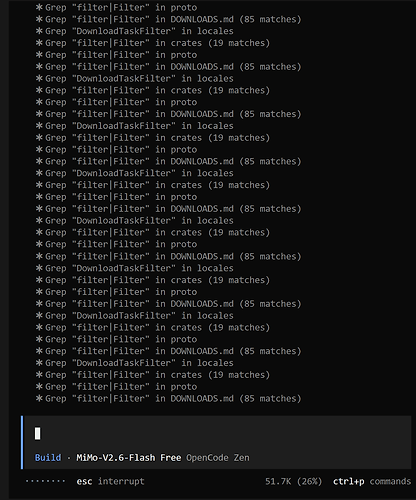
Task: Select the topmost Grep filter|Filter in proto line
Action: 116,7
